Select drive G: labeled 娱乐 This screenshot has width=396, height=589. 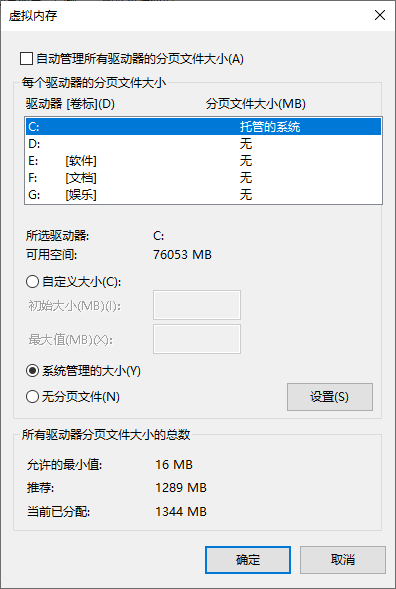pyautogui.click(x=203, y=195)
